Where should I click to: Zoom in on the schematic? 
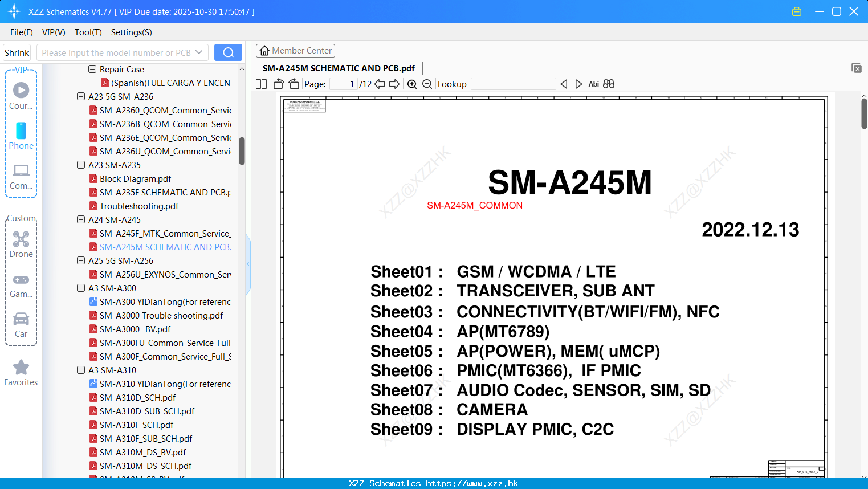412,84
